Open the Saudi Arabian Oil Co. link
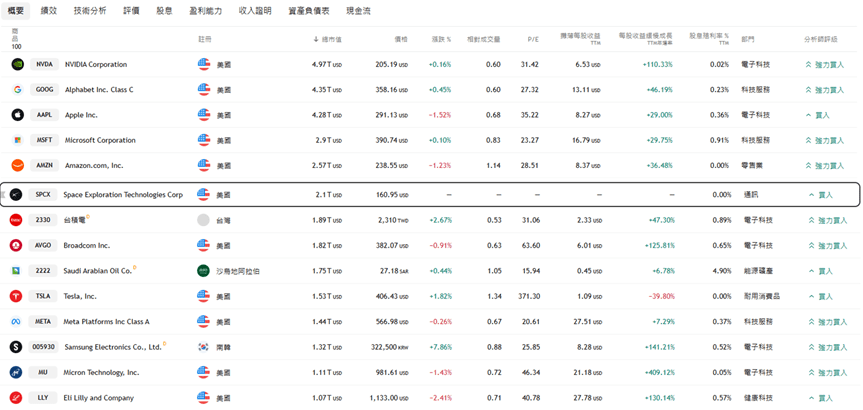Image resolution: width=863 pixels, height=410 pixels. [x=98, y=271]
